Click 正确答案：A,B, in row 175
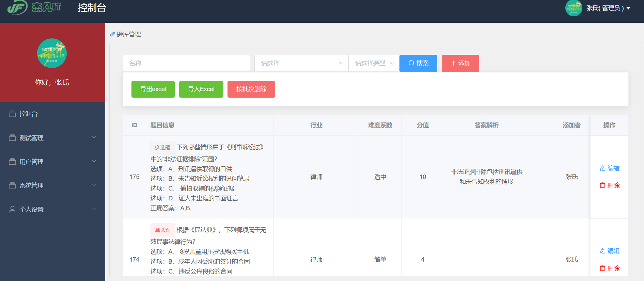This screenshot has width=644, height=281. (171, 208)
